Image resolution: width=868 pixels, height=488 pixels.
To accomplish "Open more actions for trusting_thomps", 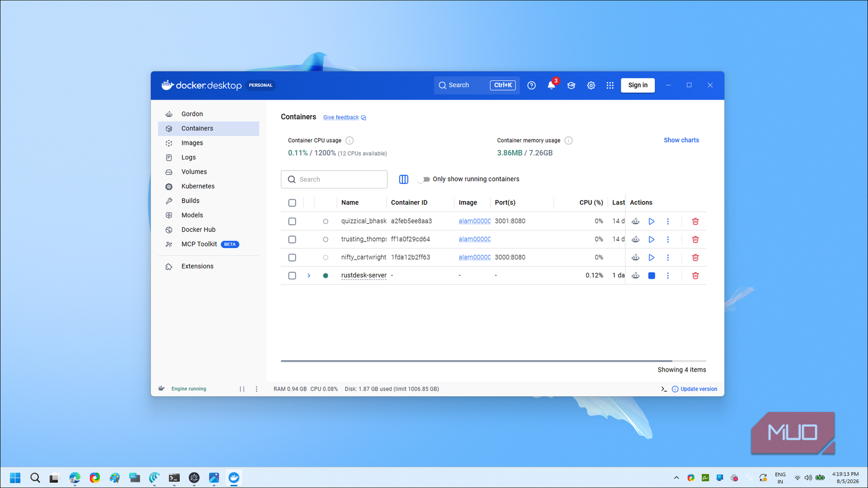I will click(x=668, y=240).
